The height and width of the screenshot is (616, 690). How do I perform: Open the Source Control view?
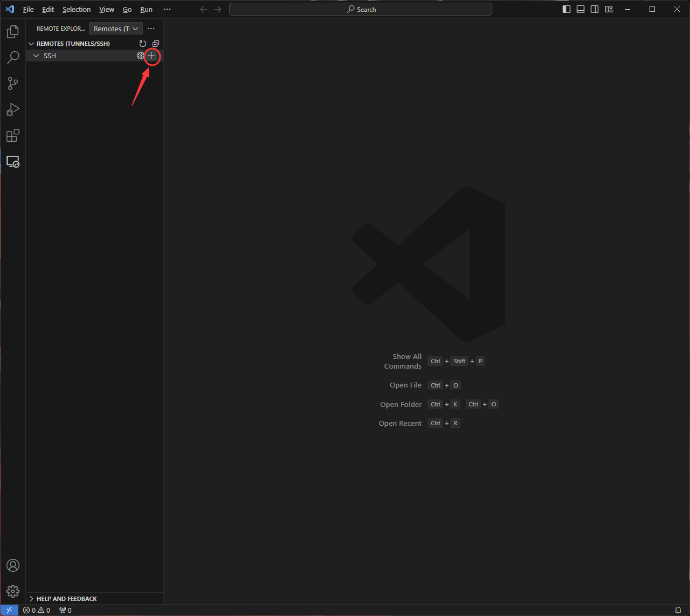[x=13, y=84]
